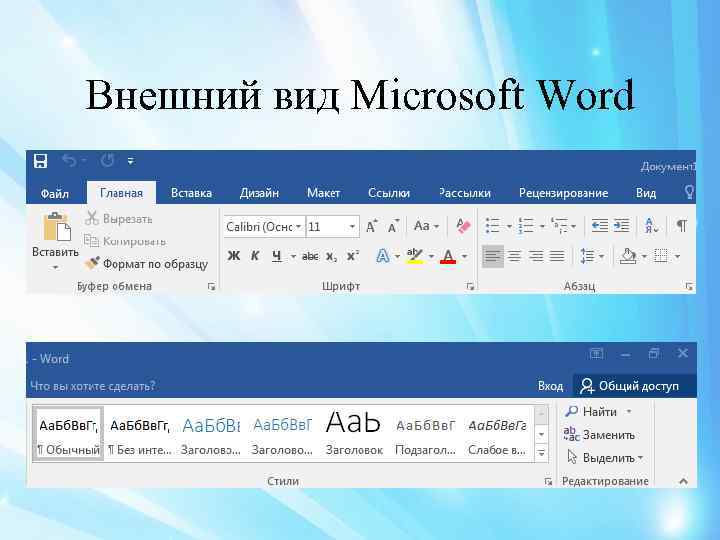The width and height of the screenshot is (720, 540).
Task: Open the Рецензирование tab
Action: [x=563, y=193]
